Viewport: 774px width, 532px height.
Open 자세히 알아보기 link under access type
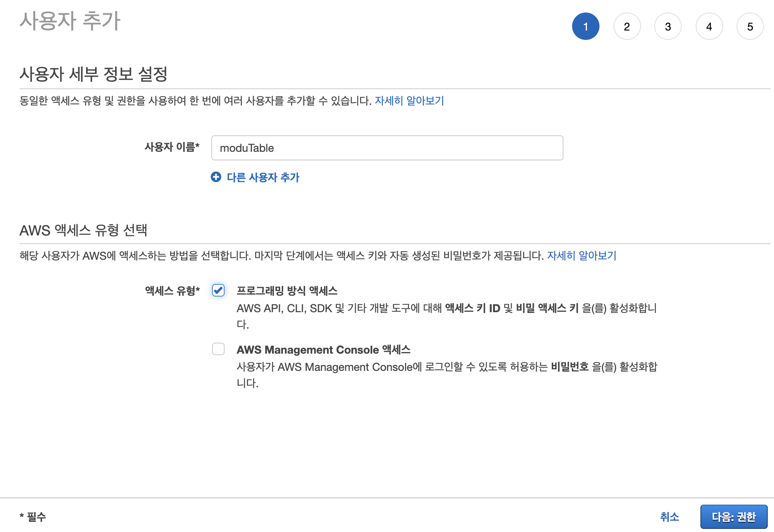(581, 256)
